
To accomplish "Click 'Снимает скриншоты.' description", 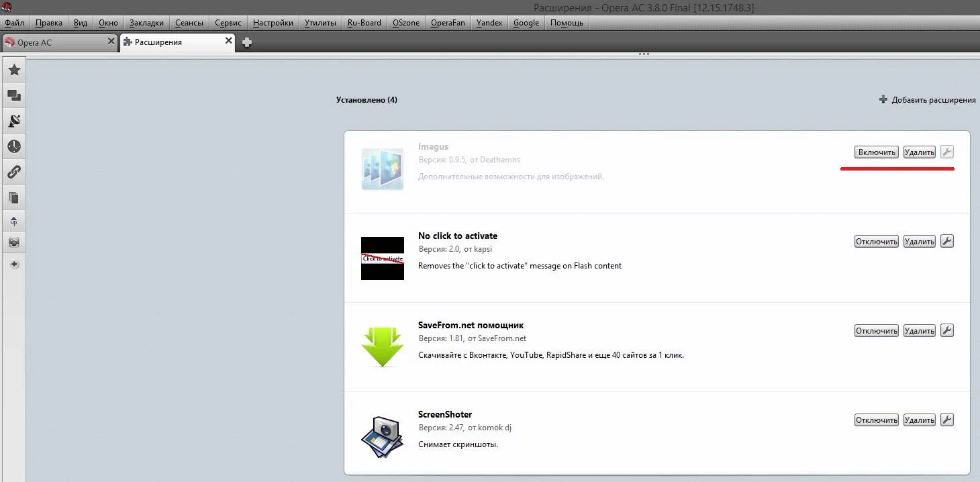I will [458, 444].
